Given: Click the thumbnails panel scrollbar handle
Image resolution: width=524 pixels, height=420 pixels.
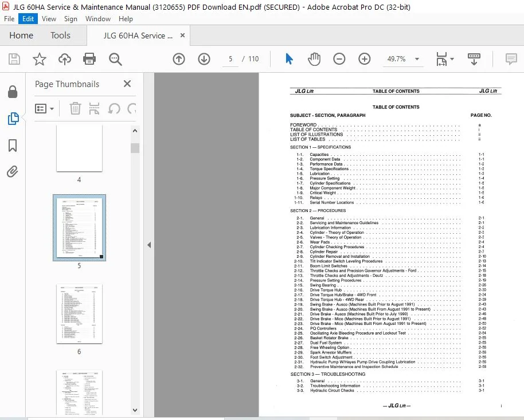Looking at the screenshot, I should [x=135, y=148].
